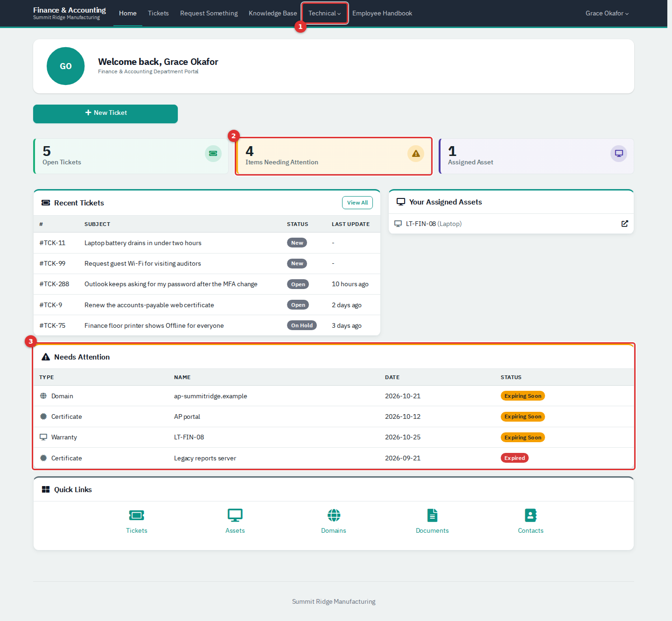The height and width of the screenshot is (621, 672).
Task: Open the 5 Open Tickets card
Action: click(131, 156)
